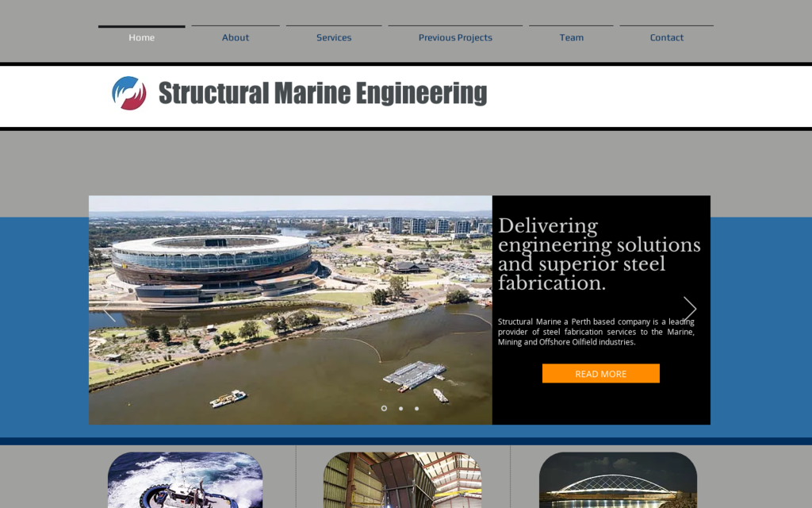Viewport: 812px width, 508px height.
Task: Click the Structural Marine Engineering title text
Action: point(323,93)
